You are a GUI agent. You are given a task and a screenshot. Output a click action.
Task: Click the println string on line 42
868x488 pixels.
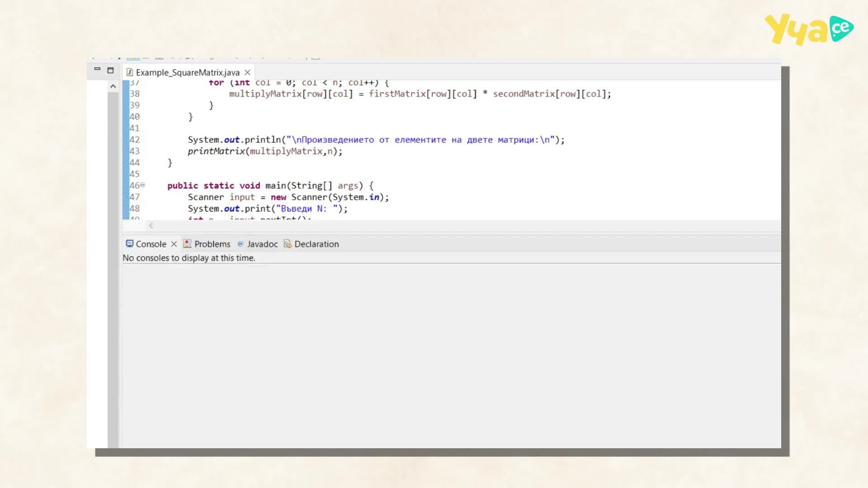(x=420, y=140)
